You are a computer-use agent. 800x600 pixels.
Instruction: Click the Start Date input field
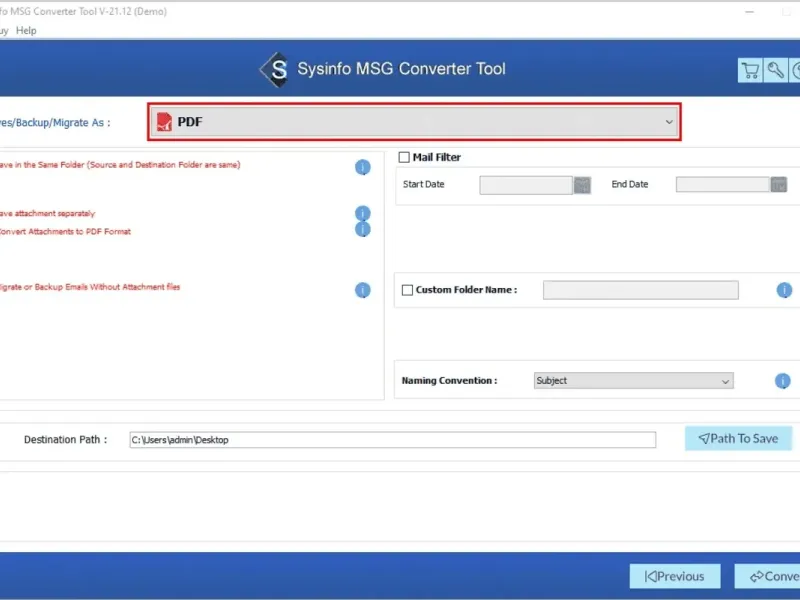526,185
